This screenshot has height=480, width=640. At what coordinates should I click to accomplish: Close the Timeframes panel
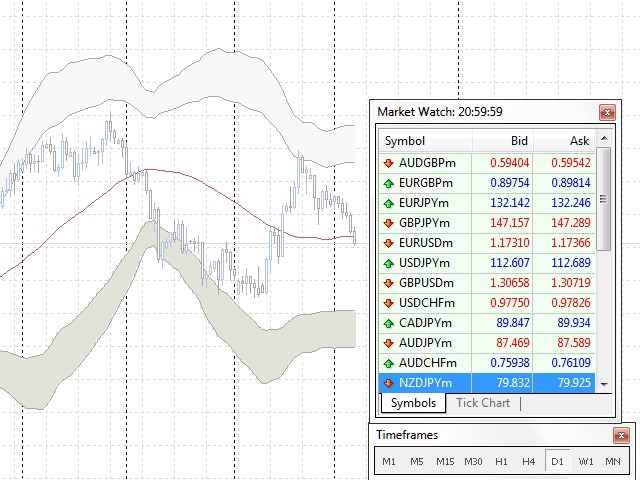point(621,436)
